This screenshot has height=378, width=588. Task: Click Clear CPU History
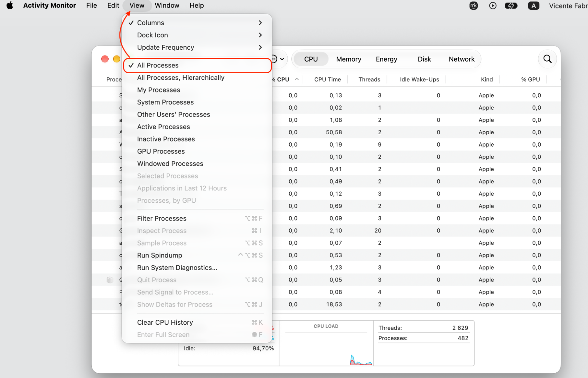197,323
